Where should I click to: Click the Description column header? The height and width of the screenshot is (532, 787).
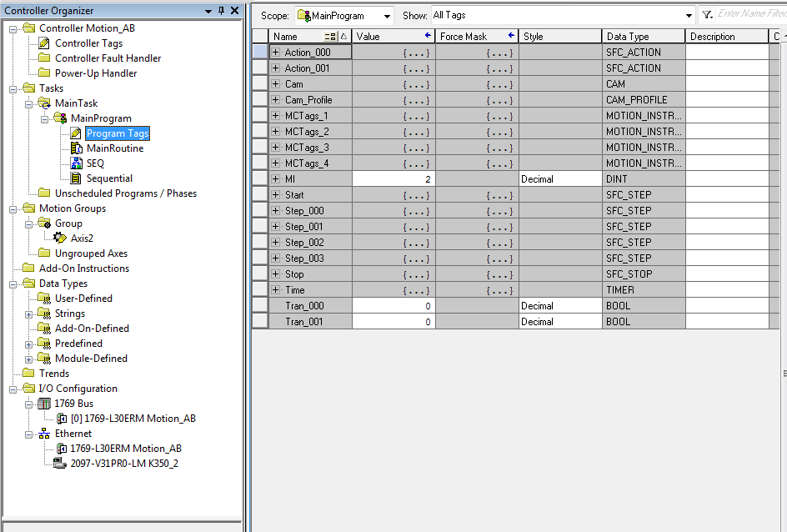pos(727,36)
